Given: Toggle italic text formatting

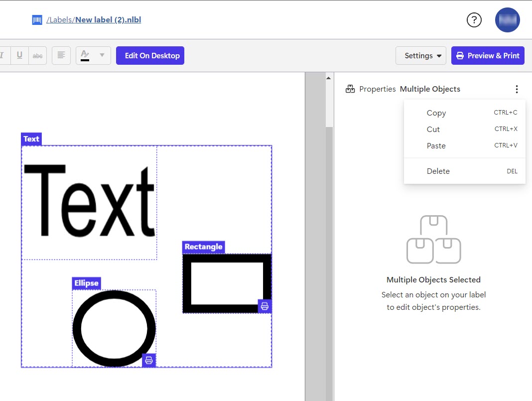Looking at the screenshot, I should point(2,55).
